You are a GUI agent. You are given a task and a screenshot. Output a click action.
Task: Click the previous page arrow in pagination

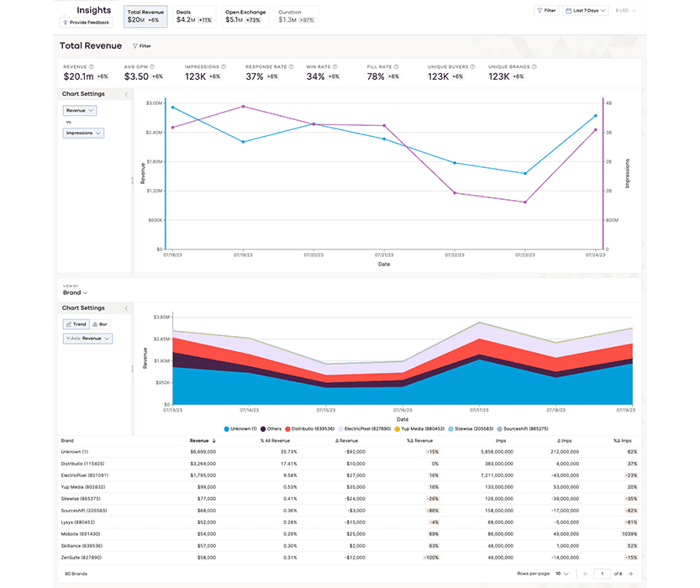[x=587, y=573]
